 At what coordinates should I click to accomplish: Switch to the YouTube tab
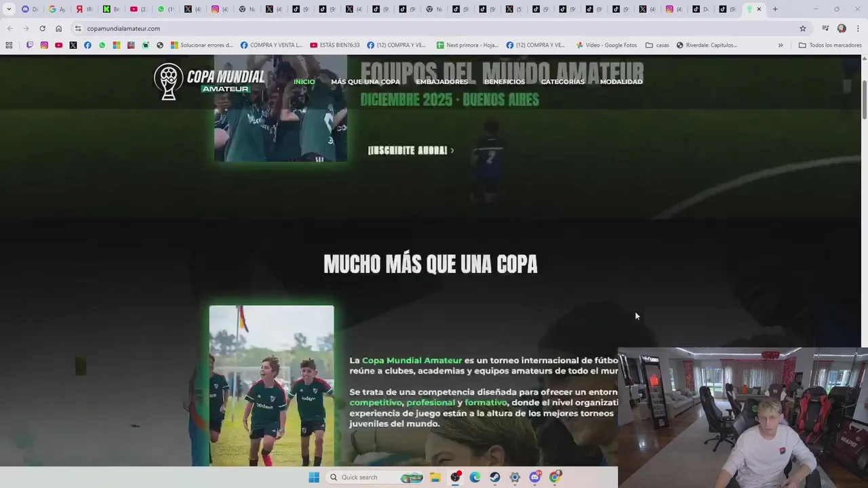(138, 9)
